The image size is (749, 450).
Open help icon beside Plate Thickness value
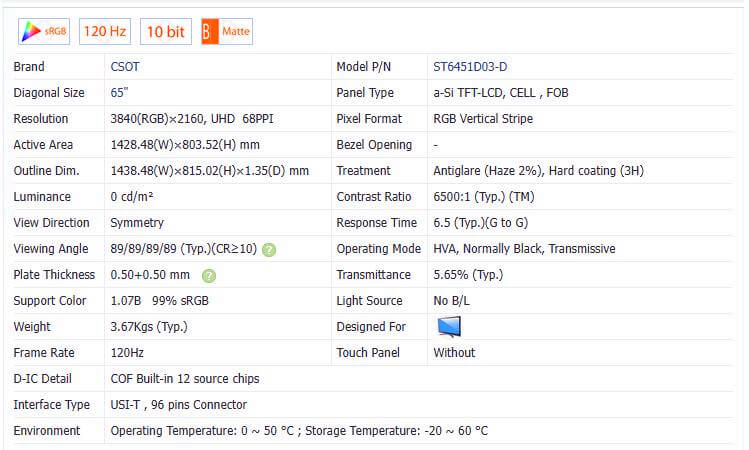click(x=208, y=275)
